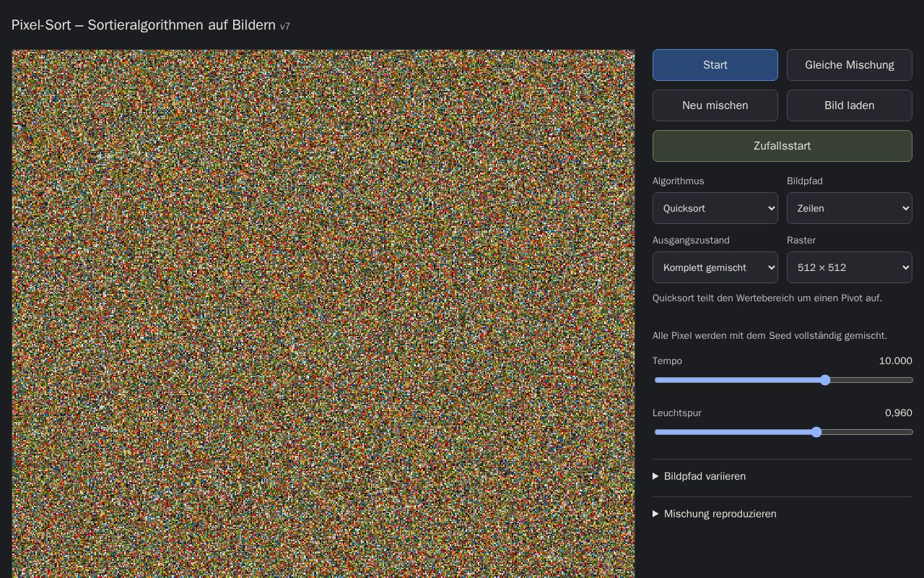924x578 pixels.
Task: Click the Pixel-Sort page title
Action: tap(144, 25)
